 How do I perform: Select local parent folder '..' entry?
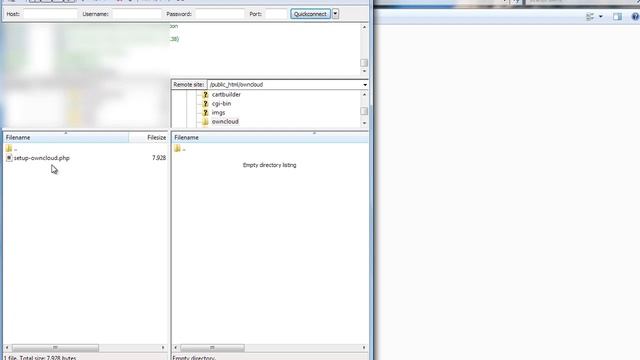(11, 149)
